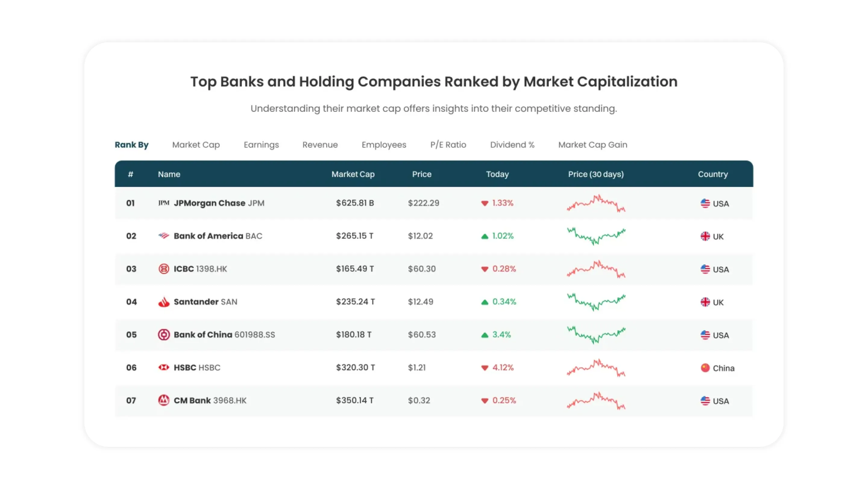
Task: Click the HSBC hexagon logo icon
Action: [164, 367]
